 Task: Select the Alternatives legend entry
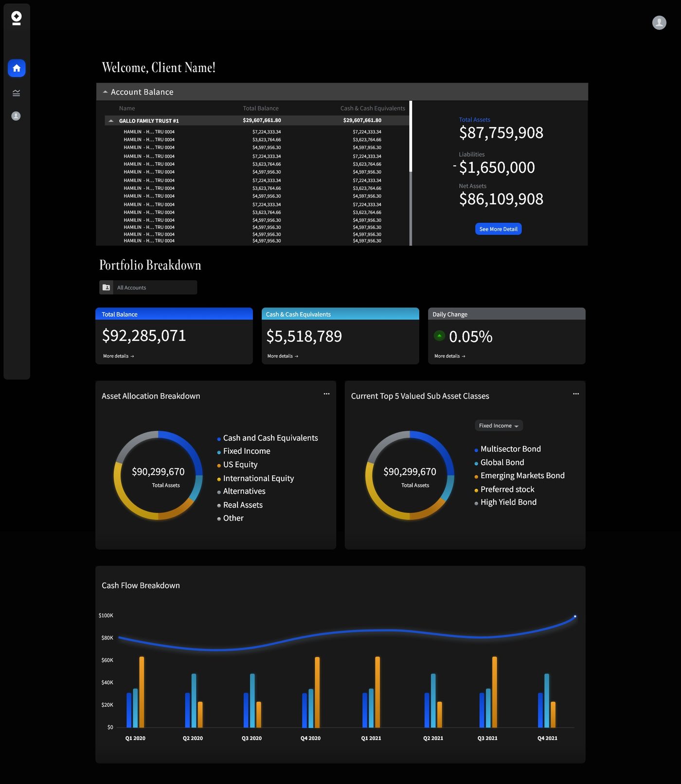241,492
